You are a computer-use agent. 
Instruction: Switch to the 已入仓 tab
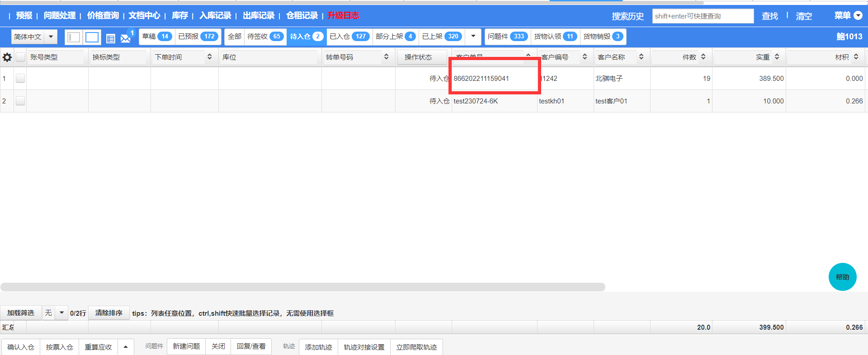348,36
